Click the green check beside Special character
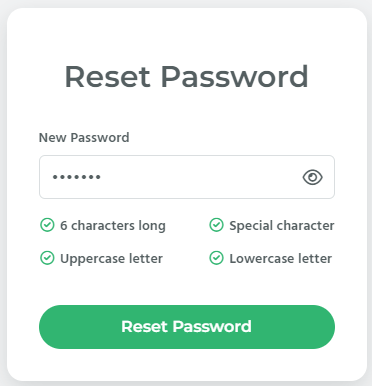The width and height of the screenshot is (372, 386). coord(216,225)
